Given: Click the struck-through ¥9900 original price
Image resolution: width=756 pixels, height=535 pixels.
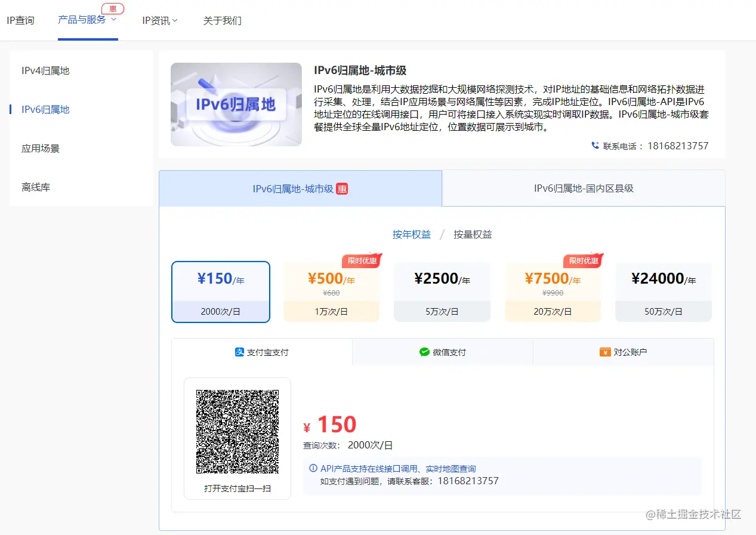Looking at the screenshot, I should 553,293.
